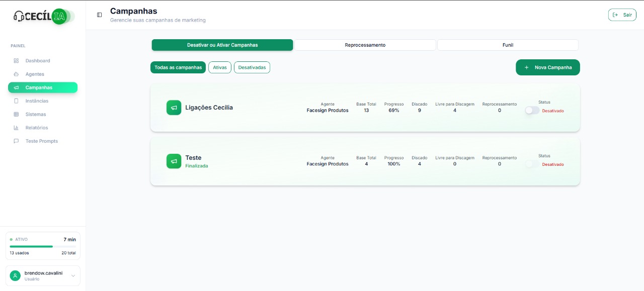
Task: Filter by Ativas campaigns
Action: coord(219,67)
